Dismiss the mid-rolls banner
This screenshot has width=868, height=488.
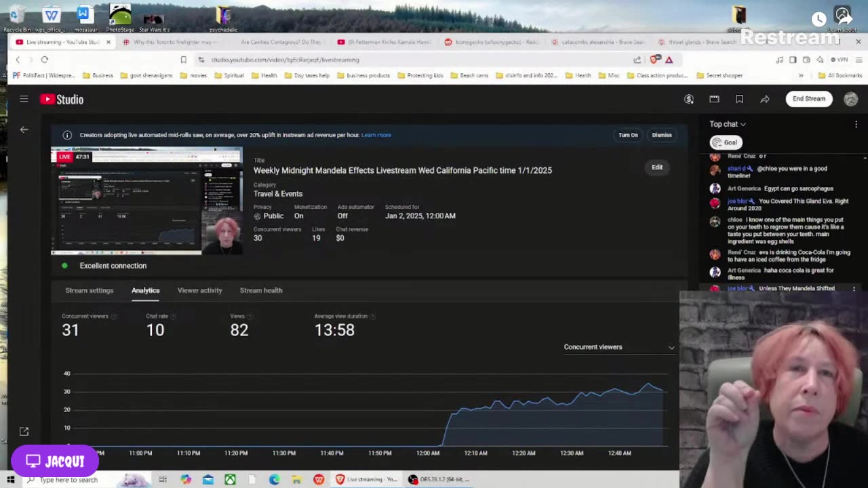662,135
